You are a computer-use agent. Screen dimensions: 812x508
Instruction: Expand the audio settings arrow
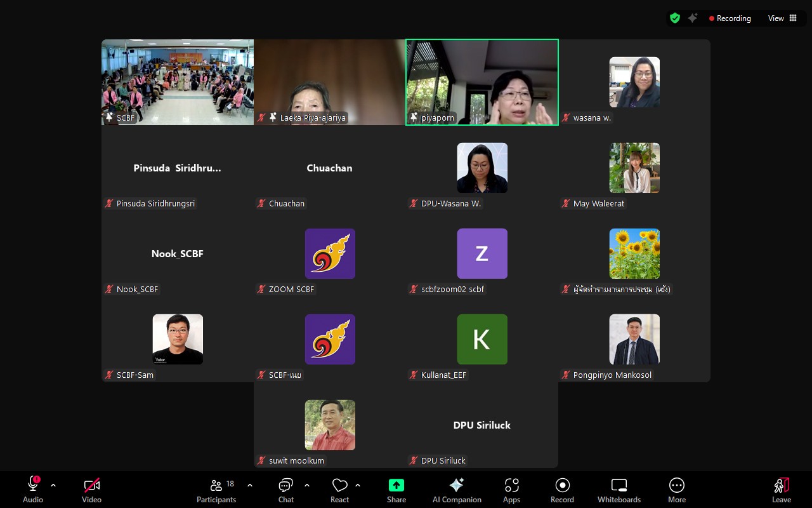coord(53,485)
